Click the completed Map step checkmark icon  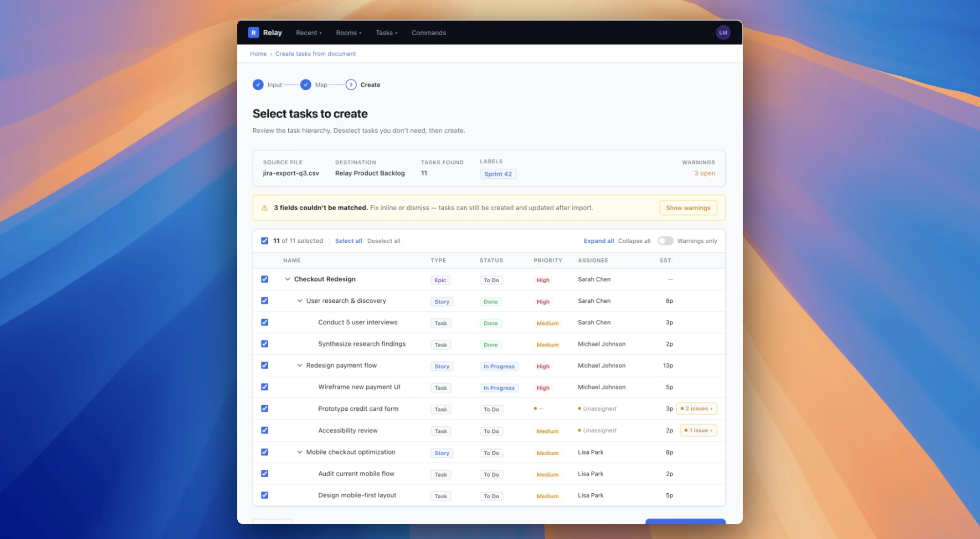(x=306, y=85)
